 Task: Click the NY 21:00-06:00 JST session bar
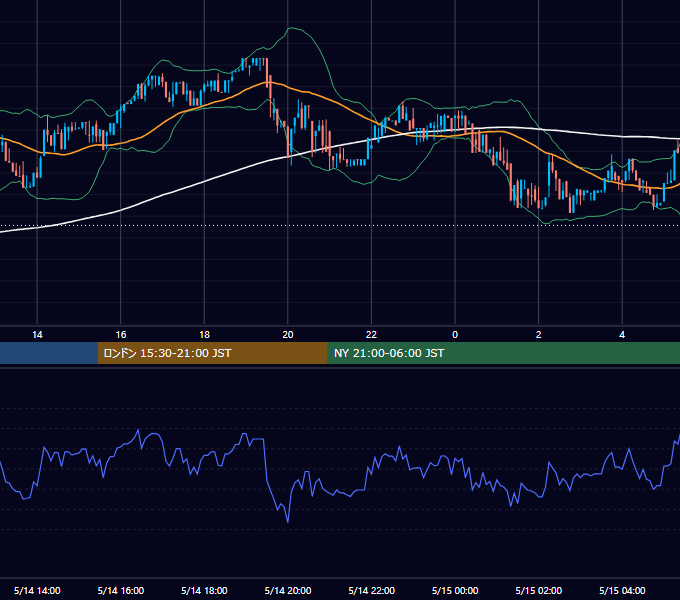503,353
